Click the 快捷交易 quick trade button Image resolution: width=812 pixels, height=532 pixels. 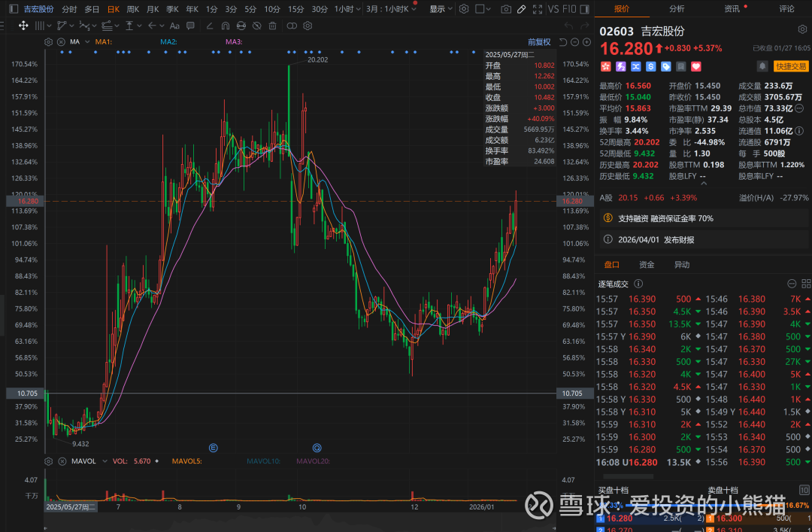click(x=791, y=66)
